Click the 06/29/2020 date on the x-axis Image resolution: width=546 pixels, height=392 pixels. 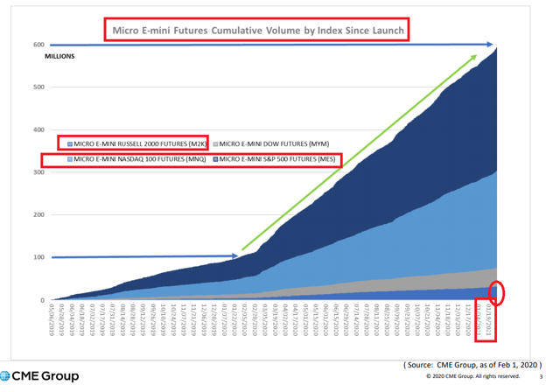point(346,320)
